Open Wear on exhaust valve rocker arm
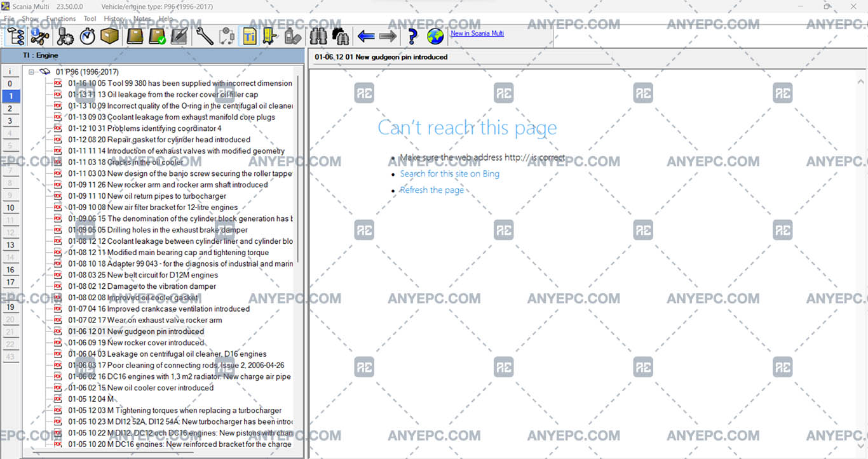The height and width of the screenshot is (459, 868). (146, 321)
